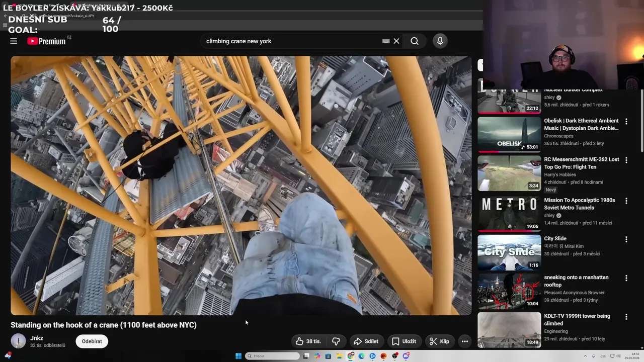
Task: Open options for the RC Messerschmitt video
Action: tap(626, 160)
